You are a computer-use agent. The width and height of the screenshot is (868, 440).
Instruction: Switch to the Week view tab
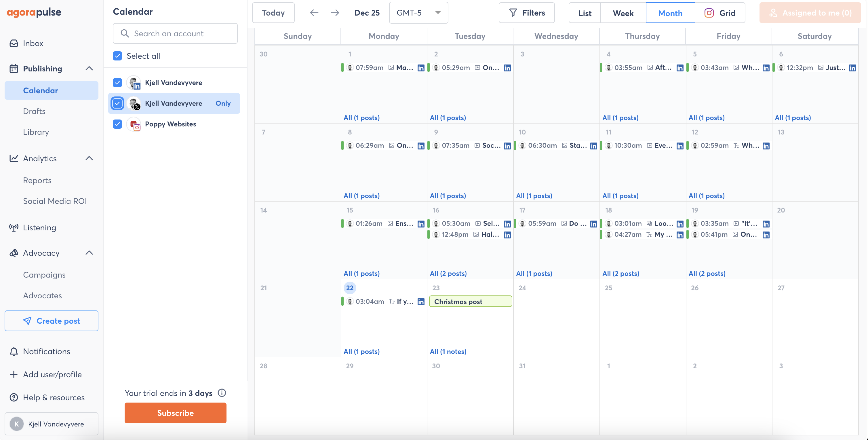point(623,13)
